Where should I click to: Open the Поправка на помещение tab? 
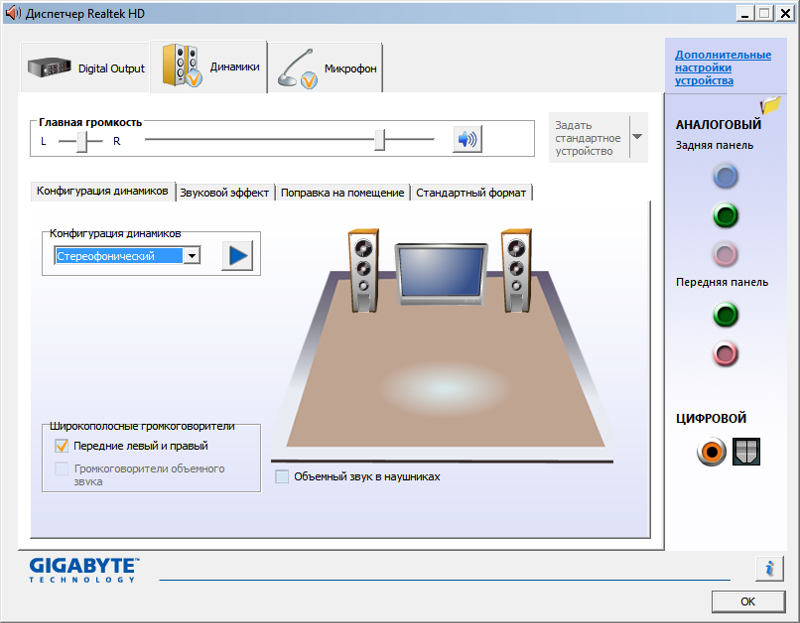click(342, 193)
